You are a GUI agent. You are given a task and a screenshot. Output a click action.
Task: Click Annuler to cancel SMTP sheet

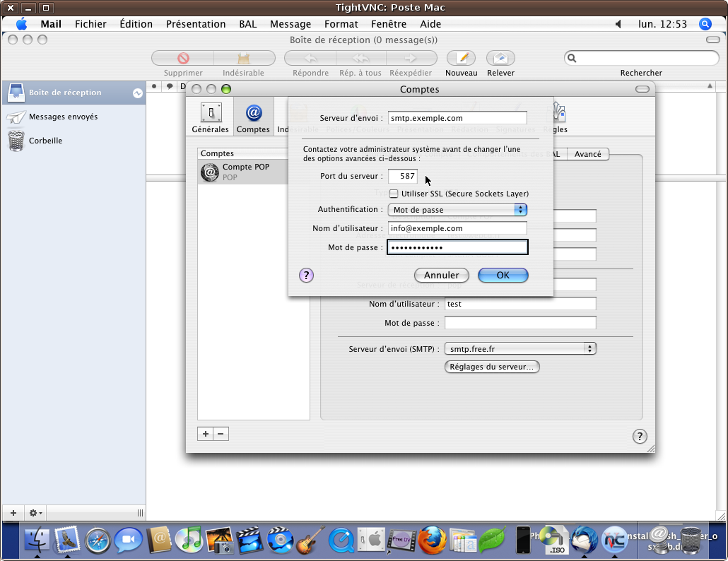(x=442, y=275)
